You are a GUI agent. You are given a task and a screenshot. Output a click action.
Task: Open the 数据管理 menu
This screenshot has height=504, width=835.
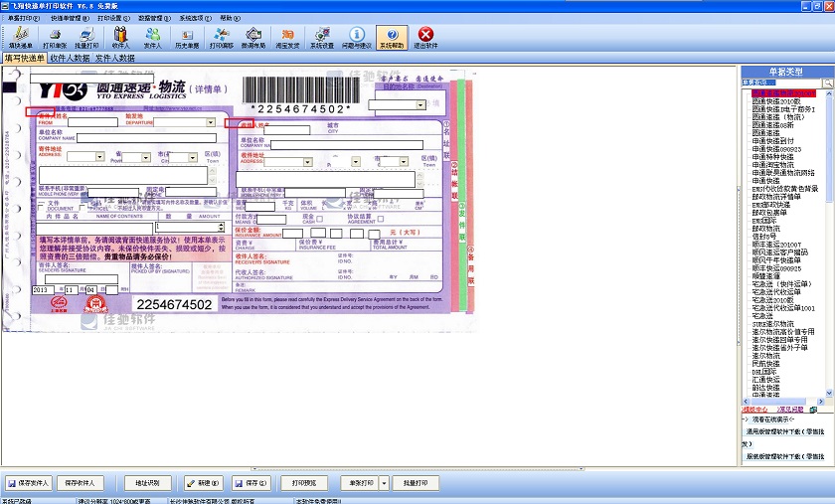[x=152, y=18]
